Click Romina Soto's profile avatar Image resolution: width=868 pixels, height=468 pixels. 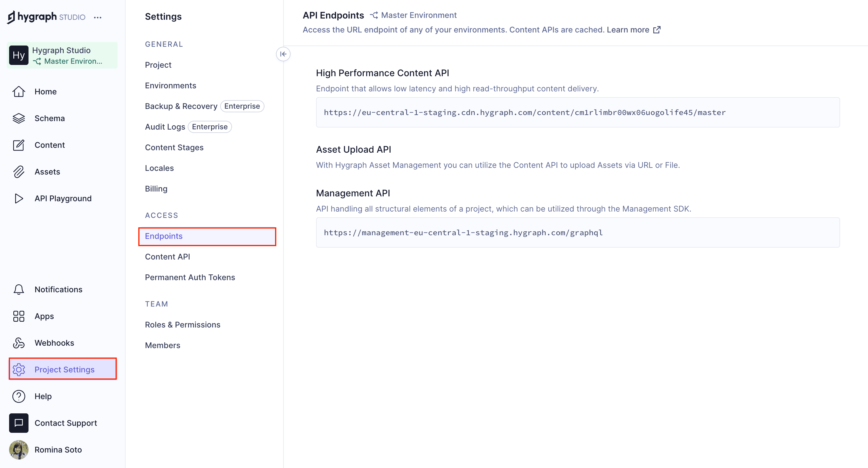pos(19,449)
